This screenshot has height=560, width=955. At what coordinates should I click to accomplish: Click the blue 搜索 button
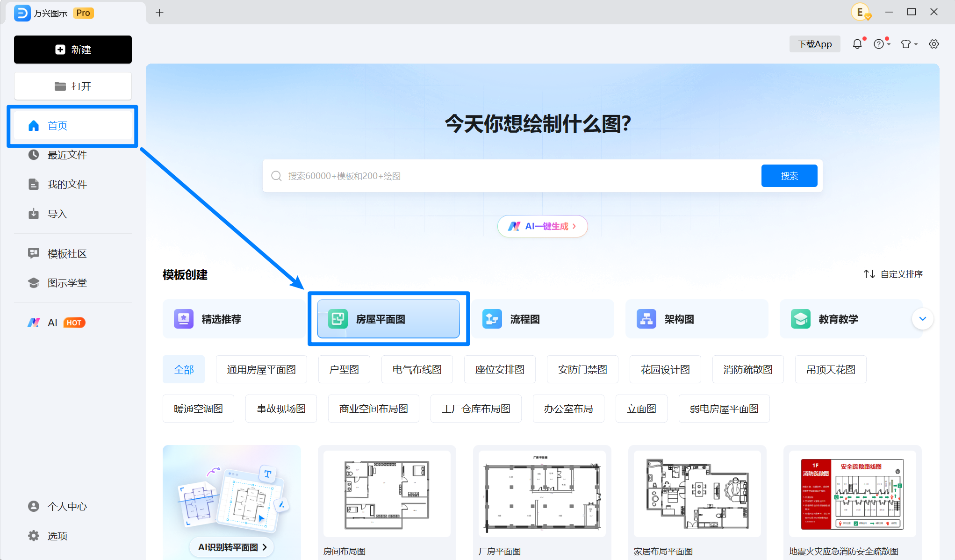pos(789,176)
